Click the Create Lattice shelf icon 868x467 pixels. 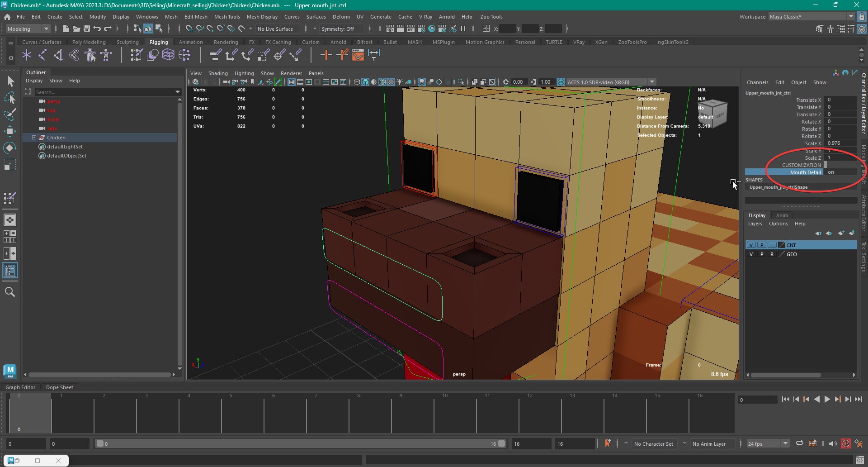[168, 55]
